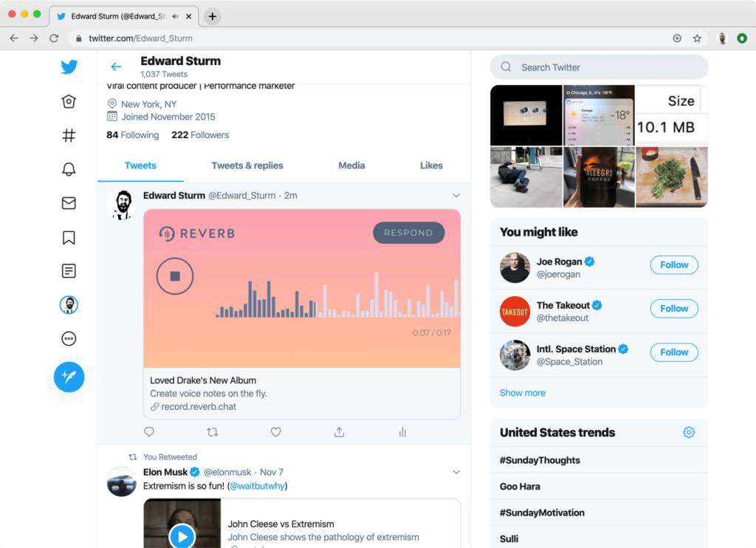Open the green extension icon in toolbar

[742, 38]
